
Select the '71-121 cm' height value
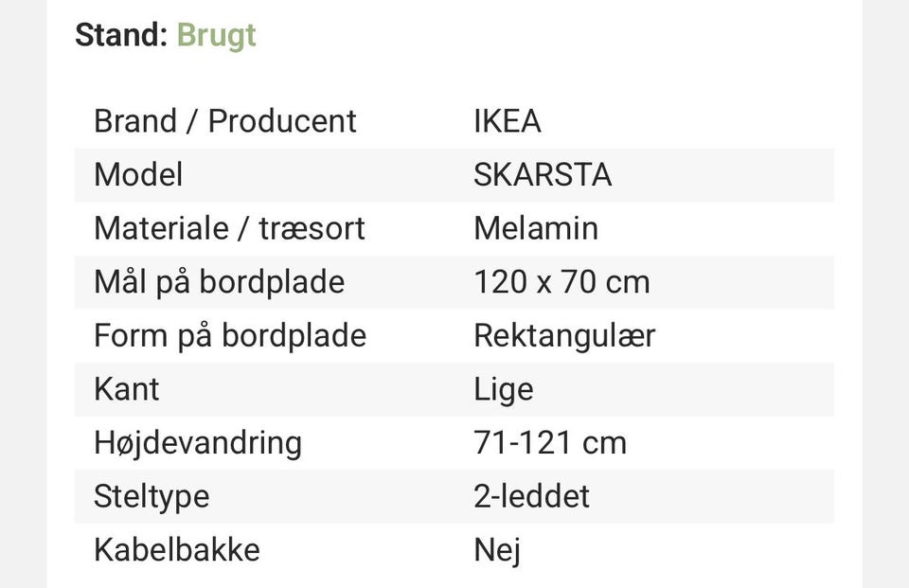click(550, 442)
